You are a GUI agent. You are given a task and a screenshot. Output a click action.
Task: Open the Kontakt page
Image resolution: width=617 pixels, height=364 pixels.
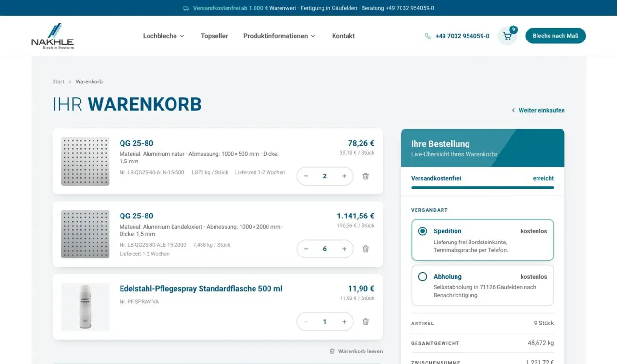coord(343,36)
